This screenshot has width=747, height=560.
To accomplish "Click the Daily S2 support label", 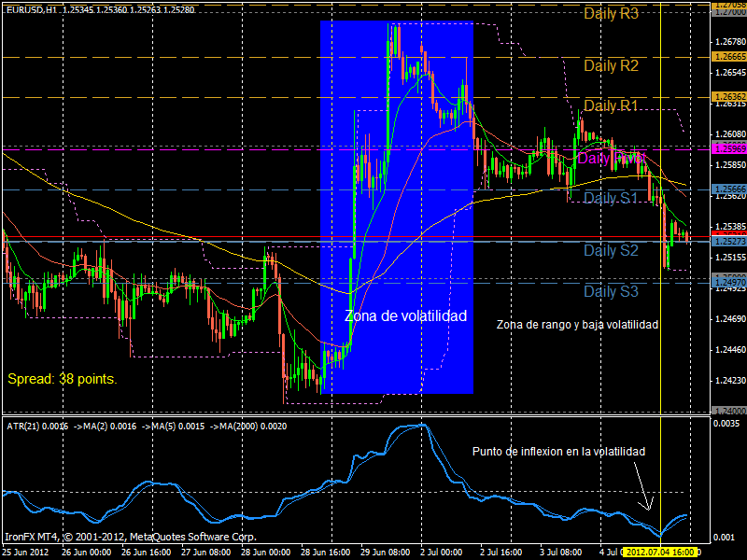I will (611, 250).
